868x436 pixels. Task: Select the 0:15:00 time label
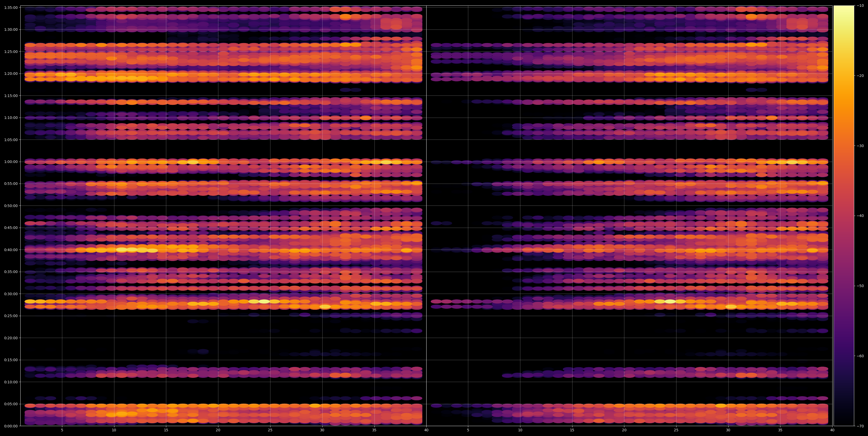coord(11,360)
